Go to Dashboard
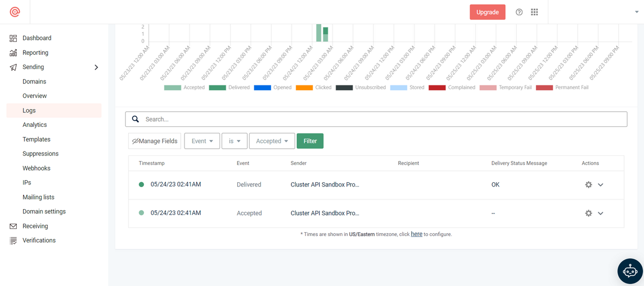644x286 pixels. pyautogui.click(x=37, y=38)
